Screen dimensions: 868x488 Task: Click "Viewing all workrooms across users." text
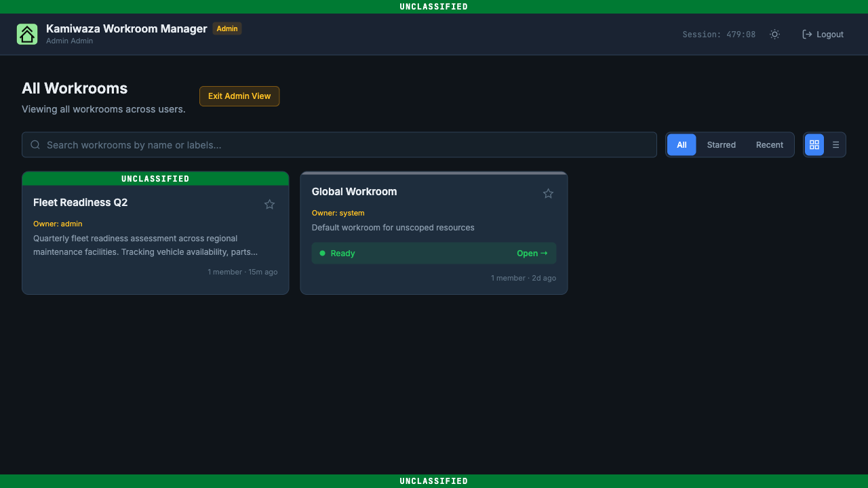[103, 109]
